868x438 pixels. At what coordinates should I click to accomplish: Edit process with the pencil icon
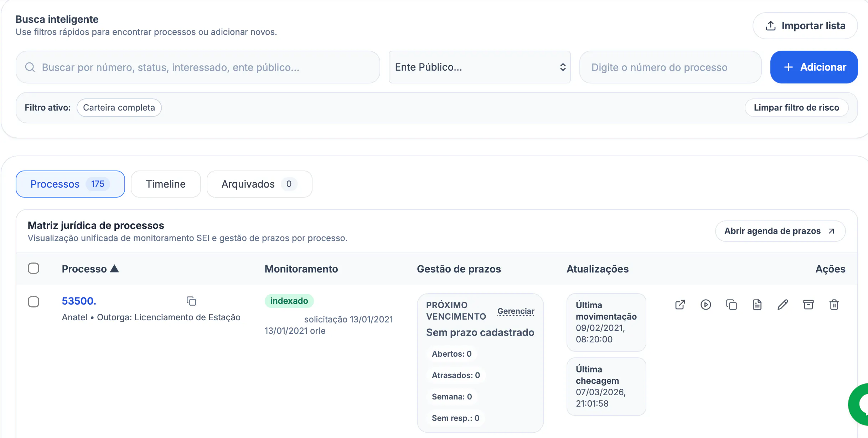click(x=782, y=305)
